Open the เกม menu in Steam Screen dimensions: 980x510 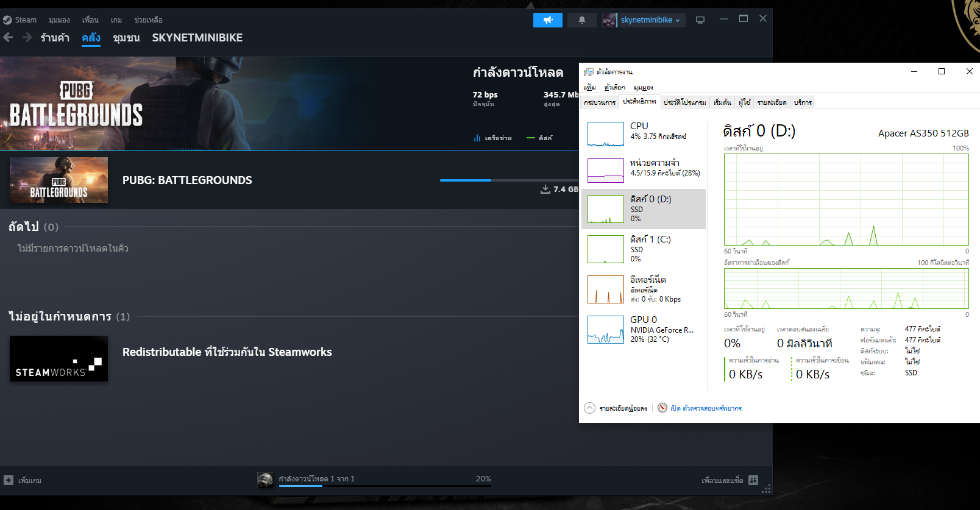click(x=116, y=20)
